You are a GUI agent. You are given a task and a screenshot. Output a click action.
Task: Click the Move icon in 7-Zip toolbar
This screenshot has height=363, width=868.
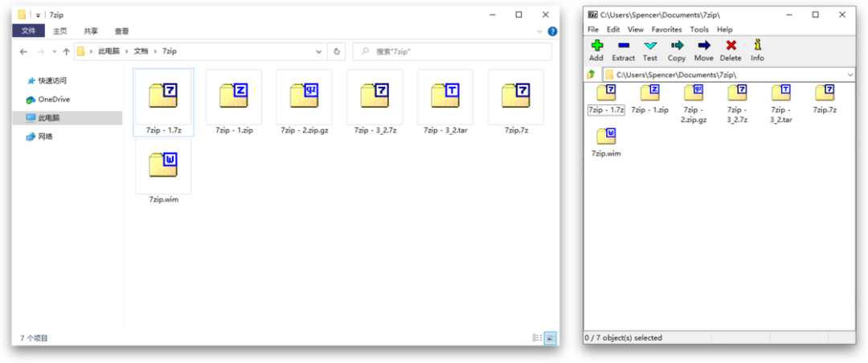pos(703,45)
